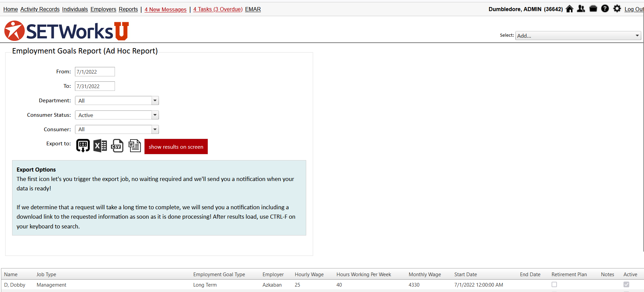The height and width of the screenshot is (292, 644).
Task: Export report to Word icon
Action: click(x=135, y=146)
